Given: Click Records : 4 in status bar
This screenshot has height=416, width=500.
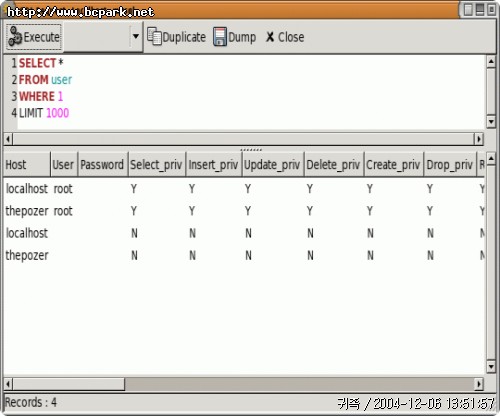Looking at the screenshot, I should [x=31, y=402].
